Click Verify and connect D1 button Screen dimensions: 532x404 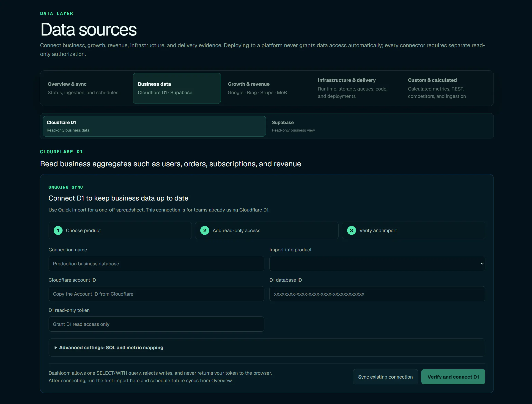[x=453, y=377]
